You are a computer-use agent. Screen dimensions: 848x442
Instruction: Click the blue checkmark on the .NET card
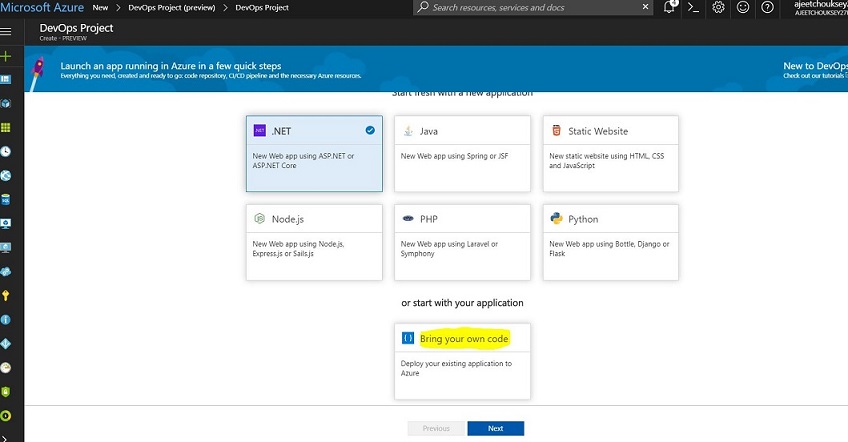coord(370,130)
